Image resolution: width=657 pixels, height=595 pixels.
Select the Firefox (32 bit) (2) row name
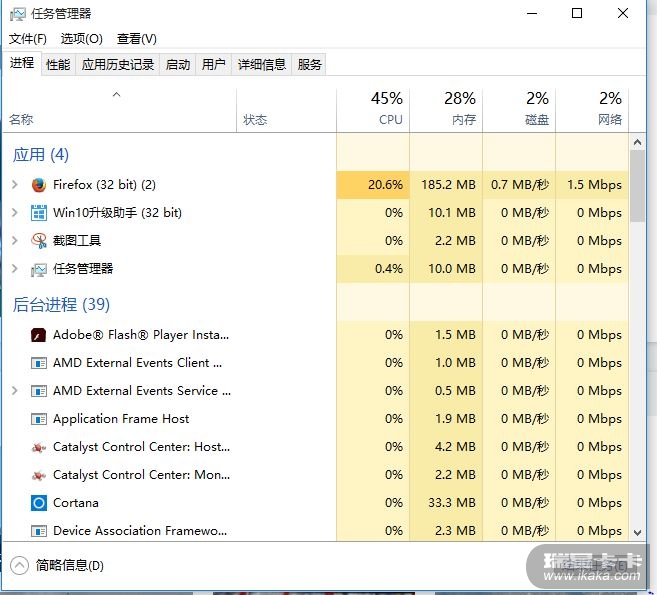[104, 185]
